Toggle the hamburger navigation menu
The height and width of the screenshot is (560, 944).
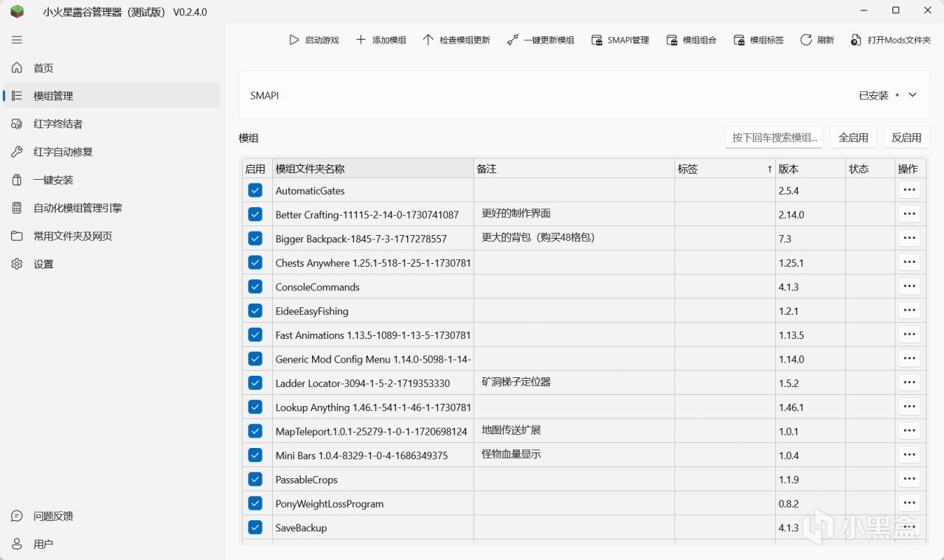tap(17, 40)
